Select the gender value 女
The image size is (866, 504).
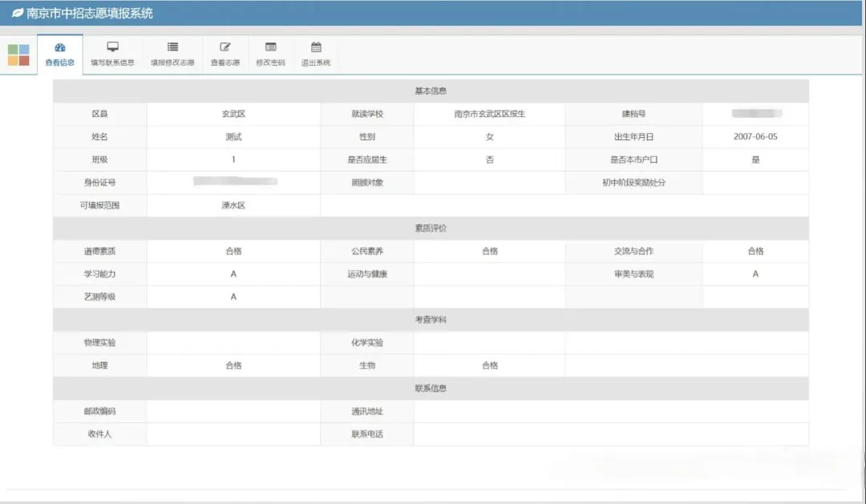[x=489, y=137]
